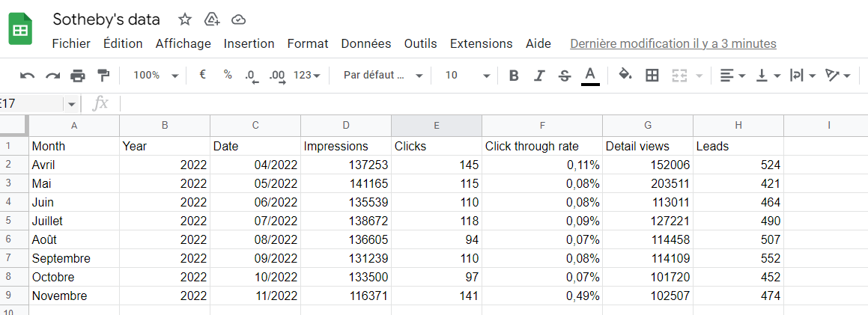Image resolution: width=868 pixels, height=315 pixels.
Task: Open the fill color paint bucket
Action: (x=625, y=76)
